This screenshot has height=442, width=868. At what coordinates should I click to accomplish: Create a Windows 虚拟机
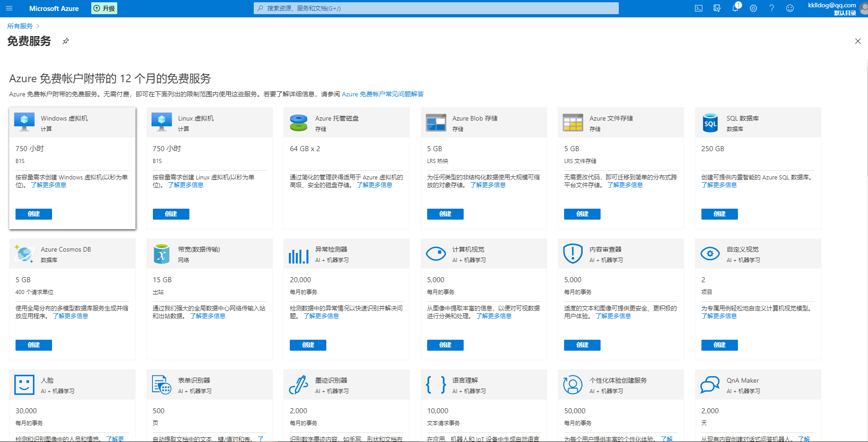pos(34,214)
